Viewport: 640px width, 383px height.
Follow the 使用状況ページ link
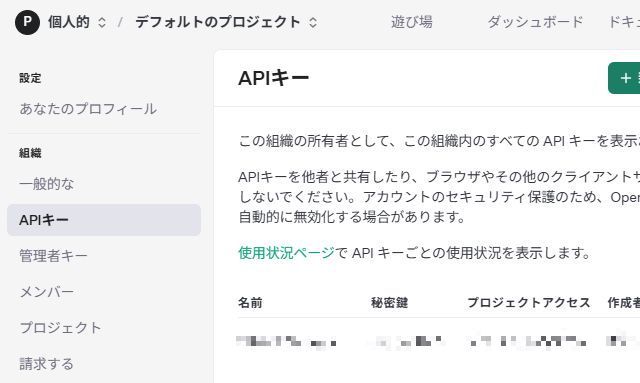(x=286, y=253)
